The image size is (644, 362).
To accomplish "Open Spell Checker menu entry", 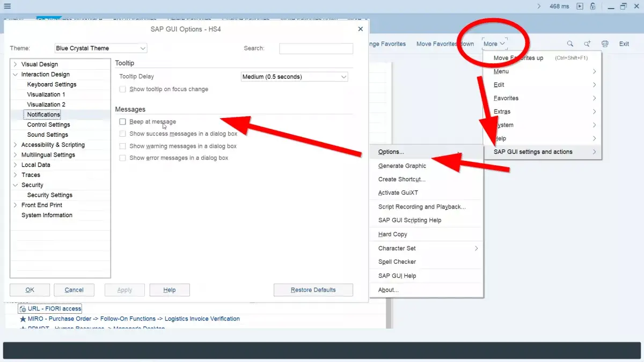I will [427, 262].
